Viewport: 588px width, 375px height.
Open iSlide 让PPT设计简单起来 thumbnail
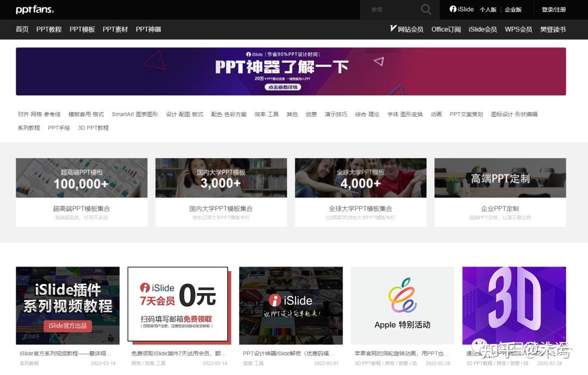(x=291, y=306)
